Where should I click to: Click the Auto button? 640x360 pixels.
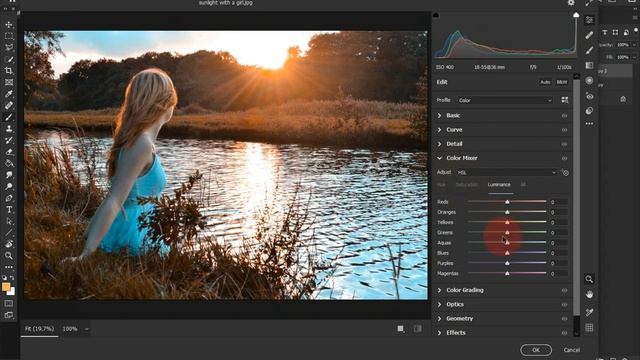click(545, 82)
